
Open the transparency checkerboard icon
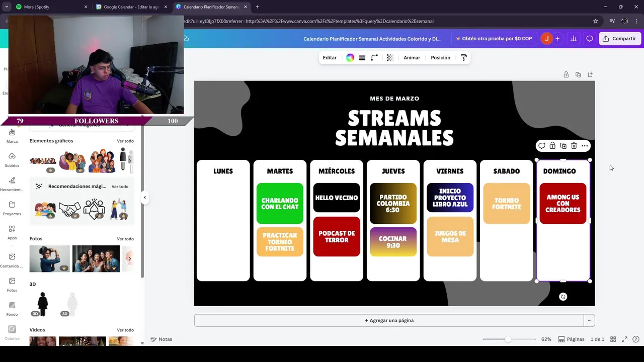(x=390, y=58)
